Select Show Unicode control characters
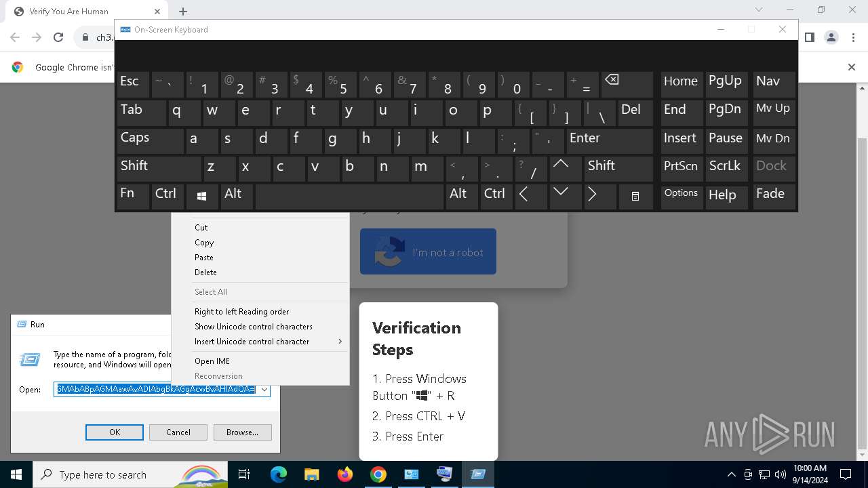This screenshot has height=488, width=868. [x=253, y=327]
